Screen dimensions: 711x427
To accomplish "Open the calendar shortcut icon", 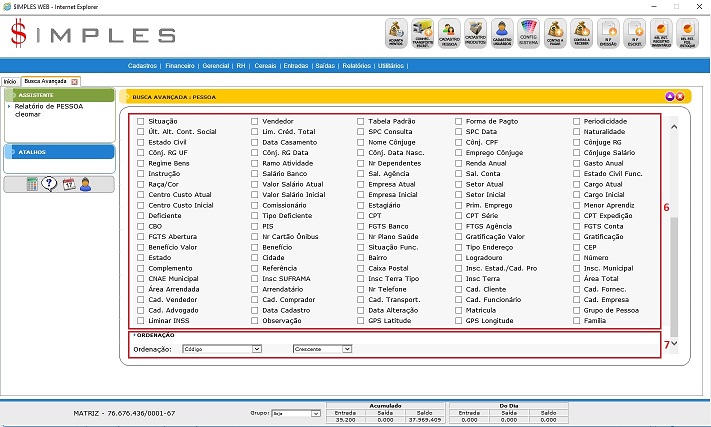I will point(68,184).
